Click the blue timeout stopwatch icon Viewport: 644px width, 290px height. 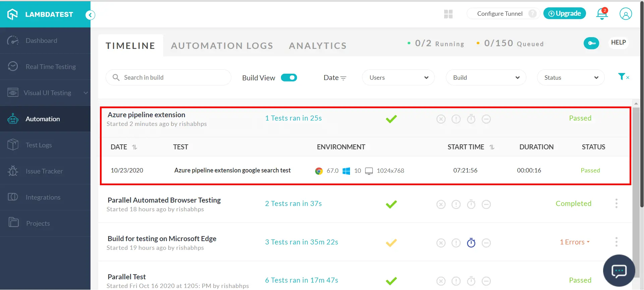[x=471, y=243]
